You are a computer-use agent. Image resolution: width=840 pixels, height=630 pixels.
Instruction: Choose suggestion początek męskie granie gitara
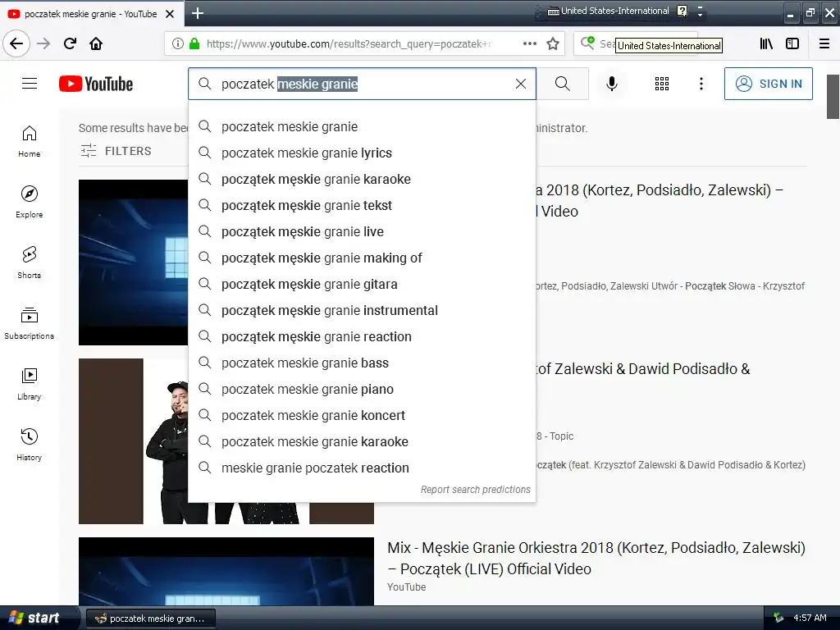[x=362, y=284]
